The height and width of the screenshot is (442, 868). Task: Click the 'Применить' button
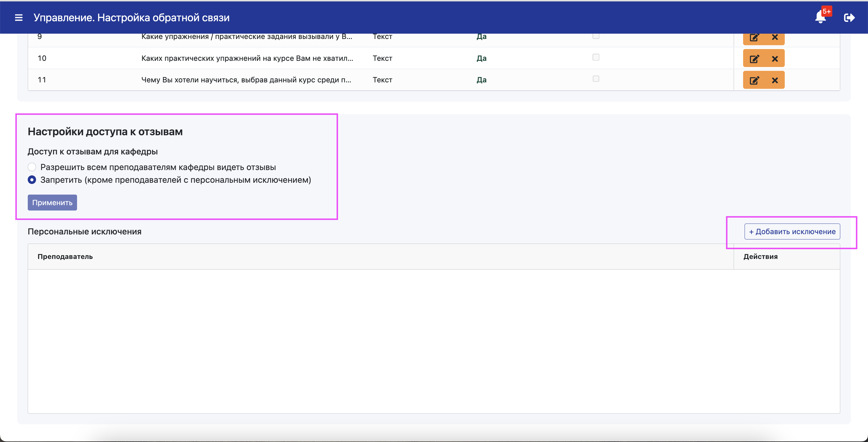pyautogui.click(x=52, y=203)
